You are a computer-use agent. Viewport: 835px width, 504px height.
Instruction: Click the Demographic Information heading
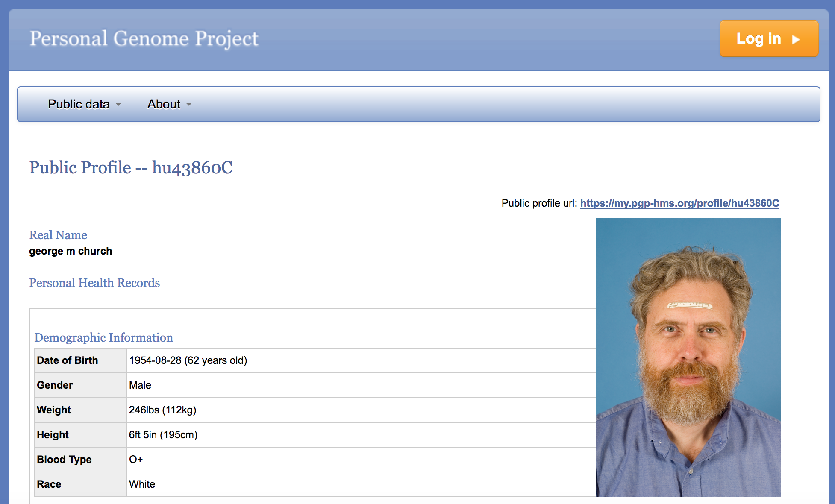pyautogui.click(x=104, y=337)
